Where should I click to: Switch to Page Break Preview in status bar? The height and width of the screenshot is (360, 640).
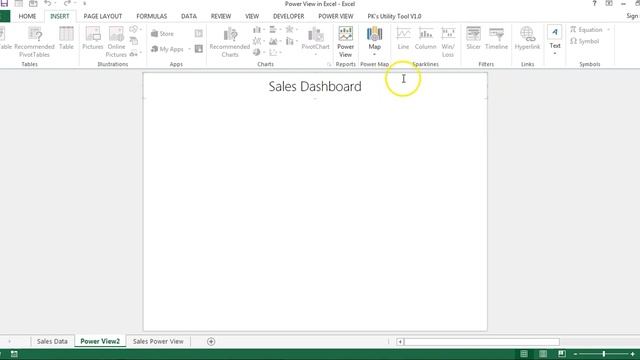click(562, 354)
